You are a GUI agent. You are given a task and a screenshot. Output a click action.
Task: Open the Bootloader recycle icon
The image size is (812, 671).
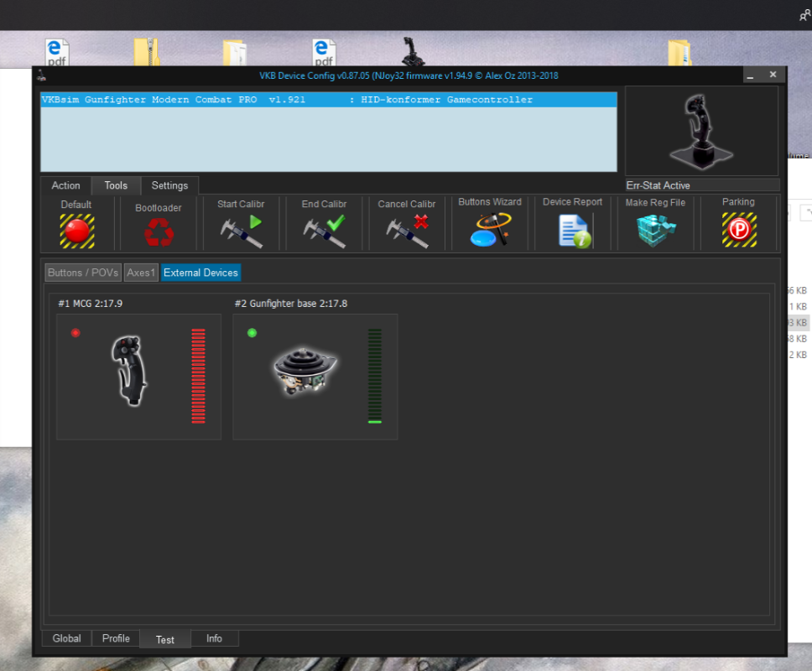[159, 231]
